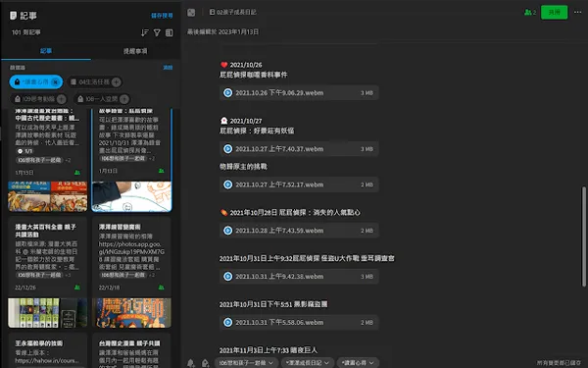
Task: Open the selected note card dated 1月13日
Action: 131,160
